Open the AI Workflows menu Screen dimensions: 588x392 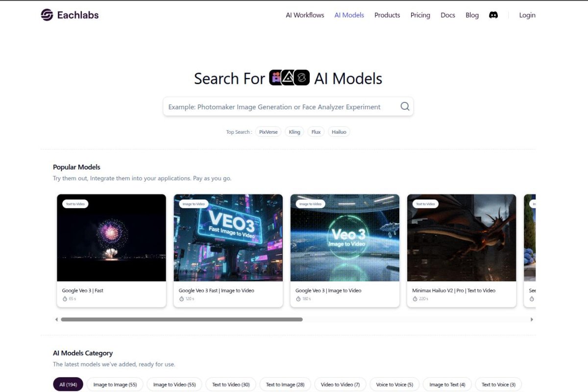coord(305,15)
